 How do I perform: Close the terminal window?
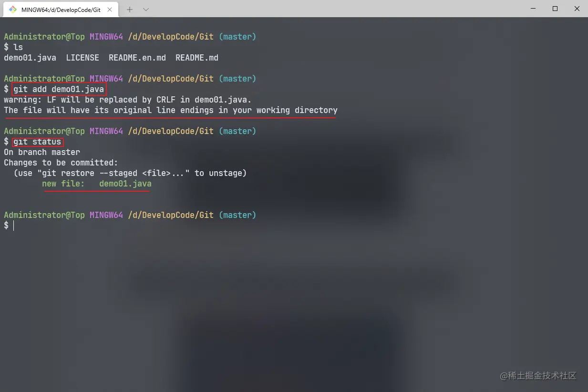[577, 9]
